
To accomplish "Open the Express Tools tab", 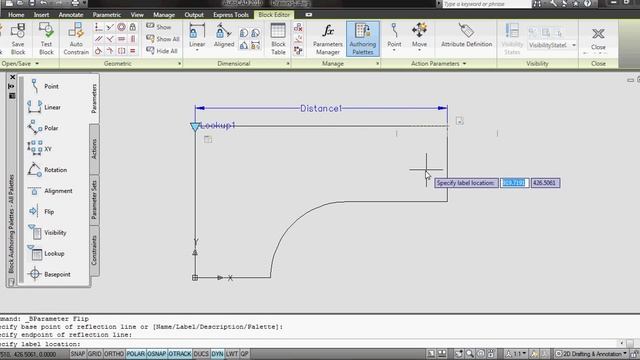I will (x=231, y=15).
